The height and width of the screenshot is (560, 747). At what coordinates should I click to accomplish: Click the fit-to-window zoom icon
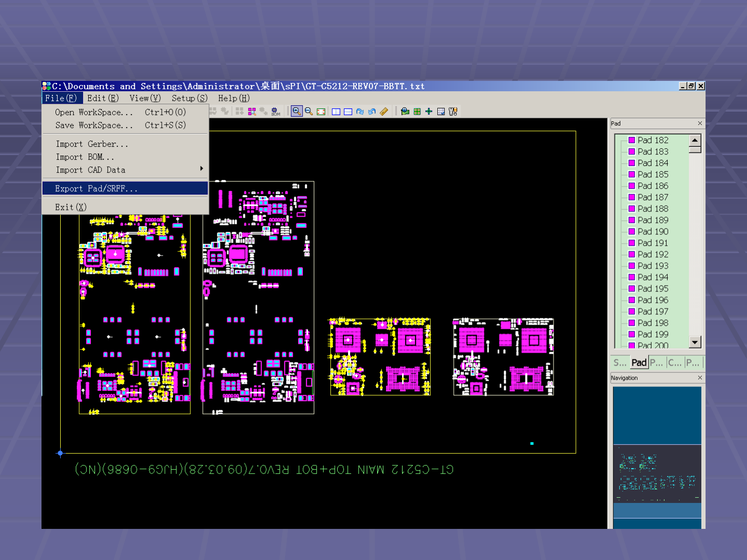tap(321, 111)
